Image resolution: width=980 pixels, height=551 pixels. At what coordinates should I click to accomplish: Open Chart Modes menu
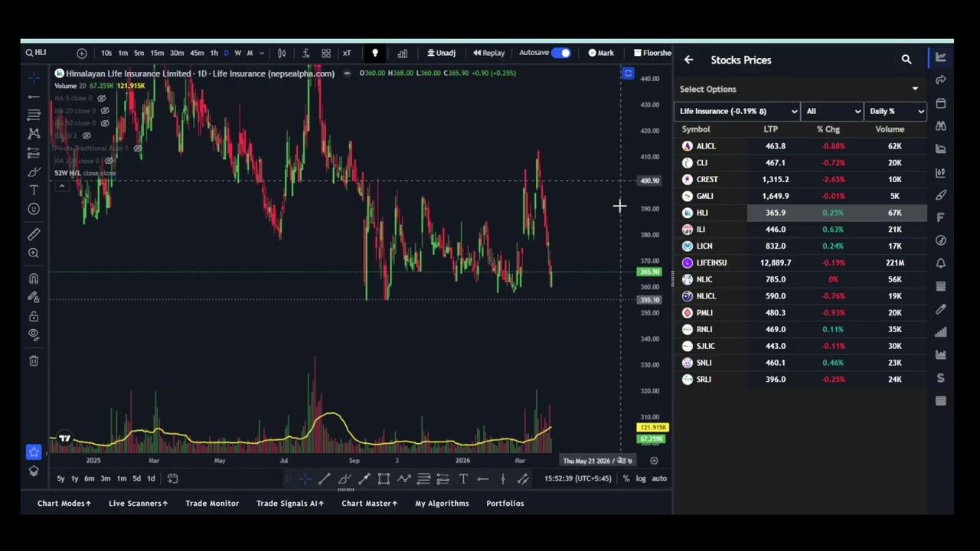click(x=64, y=504)
